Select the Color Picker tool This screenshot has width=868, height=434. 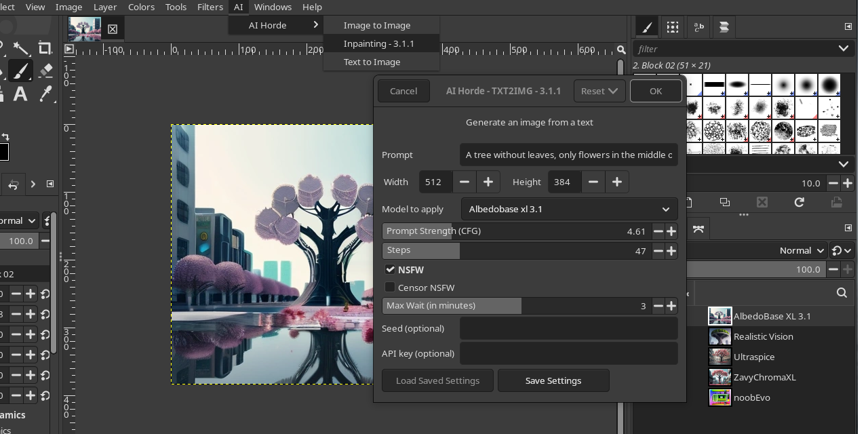click(46, 94)
